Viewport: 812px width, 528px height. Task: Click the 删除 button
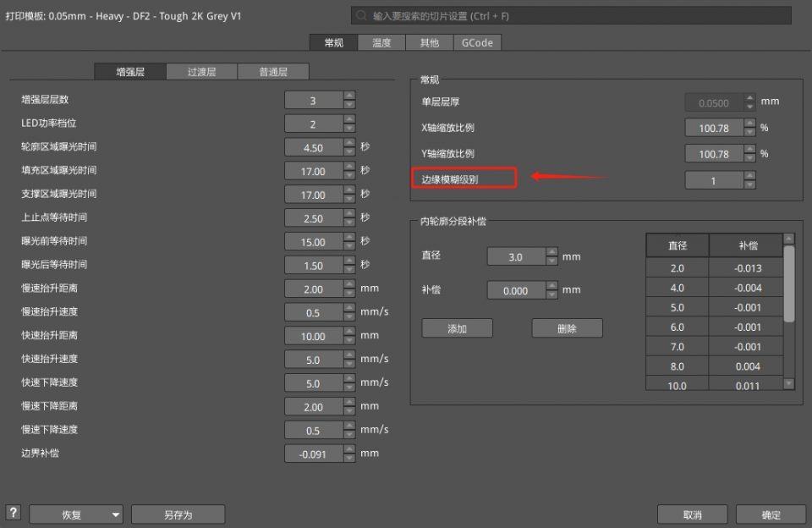pos(567,328)
